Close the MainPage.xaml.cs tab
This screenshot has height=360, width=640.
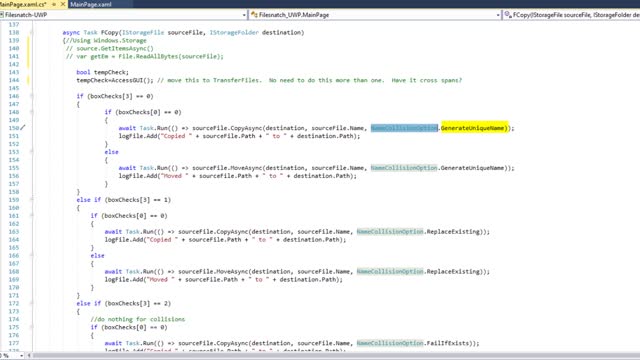[63, 4]
